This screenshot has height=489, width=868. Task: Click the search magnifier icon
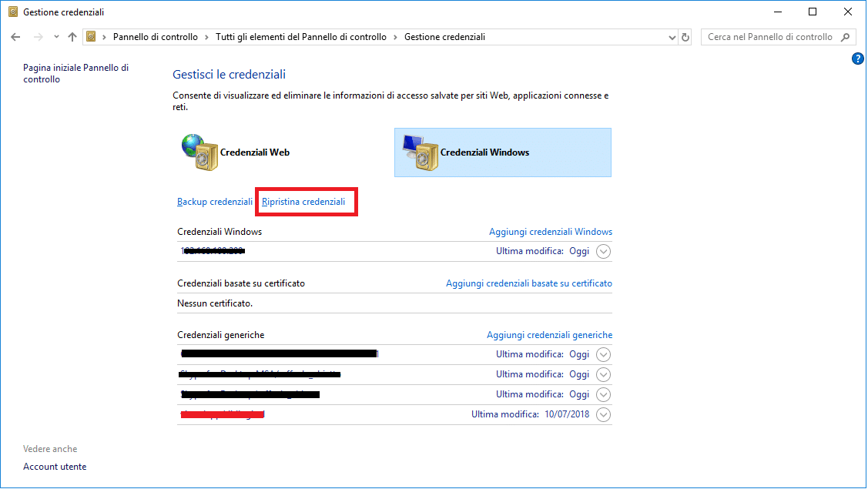[846, 37]
